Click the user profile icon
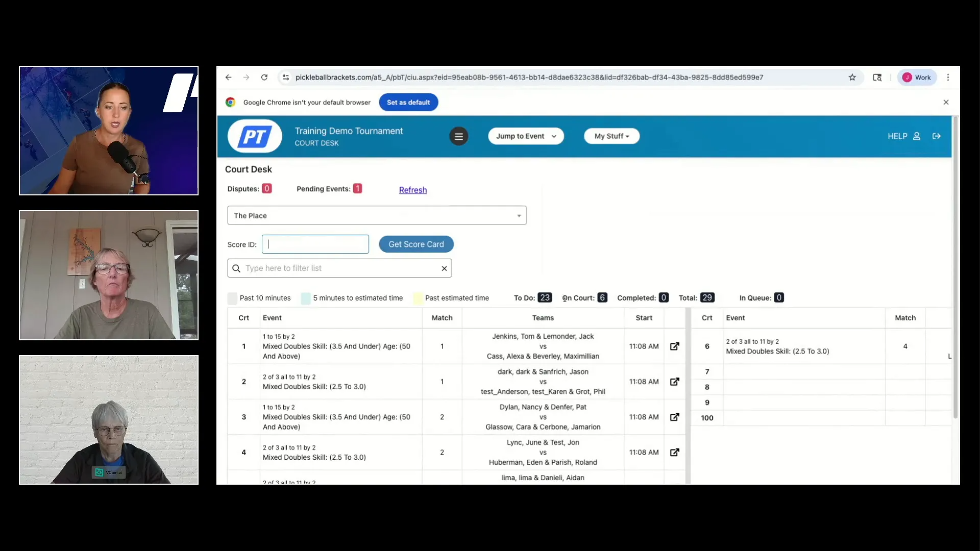This screenshot has width=980, height=551. [917, 136]
